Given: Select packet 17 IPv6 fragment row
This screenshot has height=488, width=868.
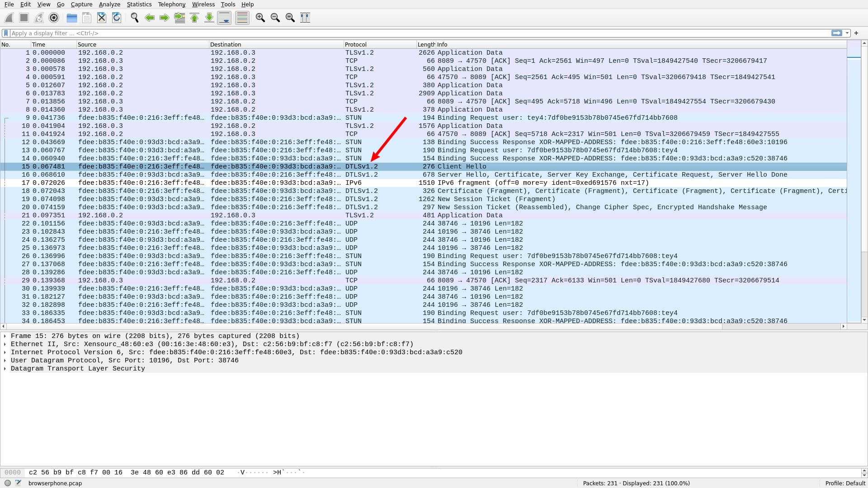Looking at the screenshot, I should click(x=423, y=183).
